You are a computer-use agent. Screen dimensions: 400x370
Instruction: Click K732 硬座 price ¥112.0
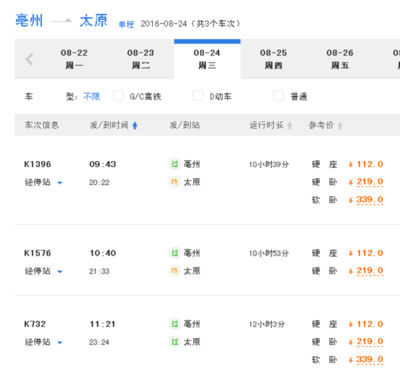click(x=366, y=324)
